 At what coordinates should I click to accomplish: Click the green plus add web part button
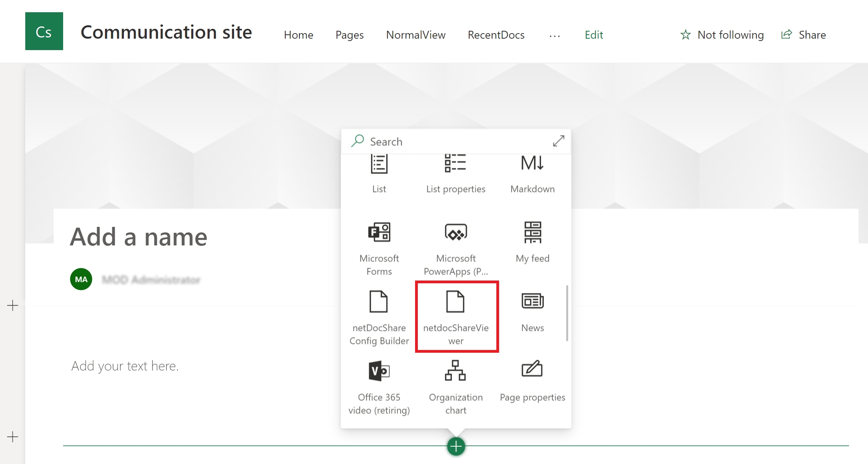(x=456, y=446)
